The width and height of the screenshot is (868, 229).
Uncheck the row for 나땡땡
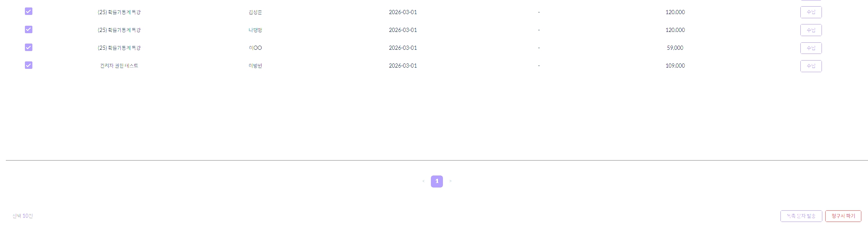29,29
